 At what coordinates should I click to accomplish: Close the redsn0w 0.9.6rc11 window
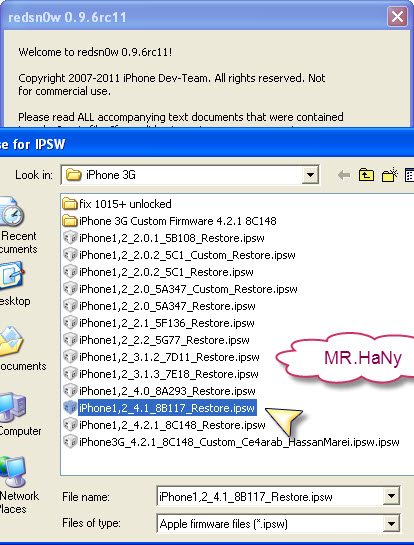point(397,16)
